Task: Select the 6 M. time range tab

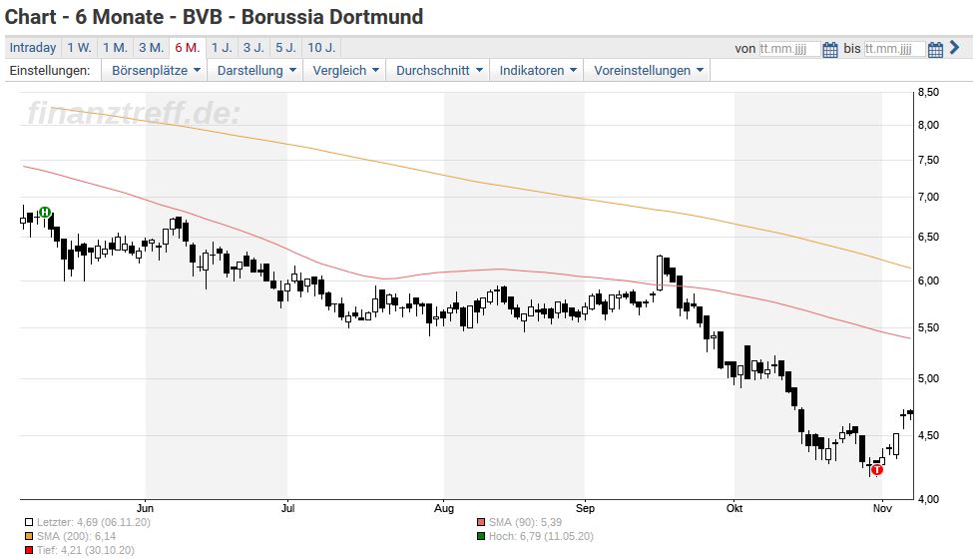Action: pyautogui.click(x=188, y=48)
